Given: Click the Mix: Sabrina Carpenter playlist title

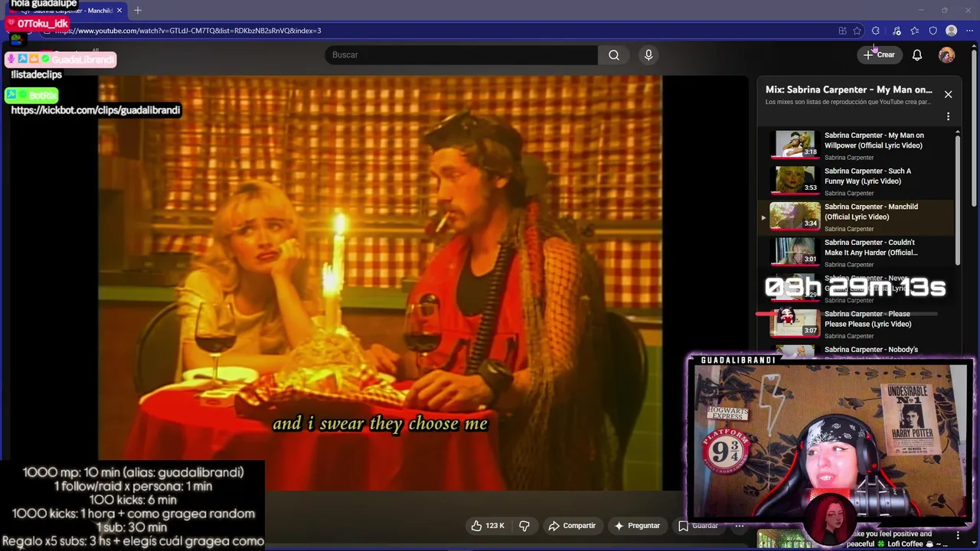Looking at the screenshot, I should [849, 90].
